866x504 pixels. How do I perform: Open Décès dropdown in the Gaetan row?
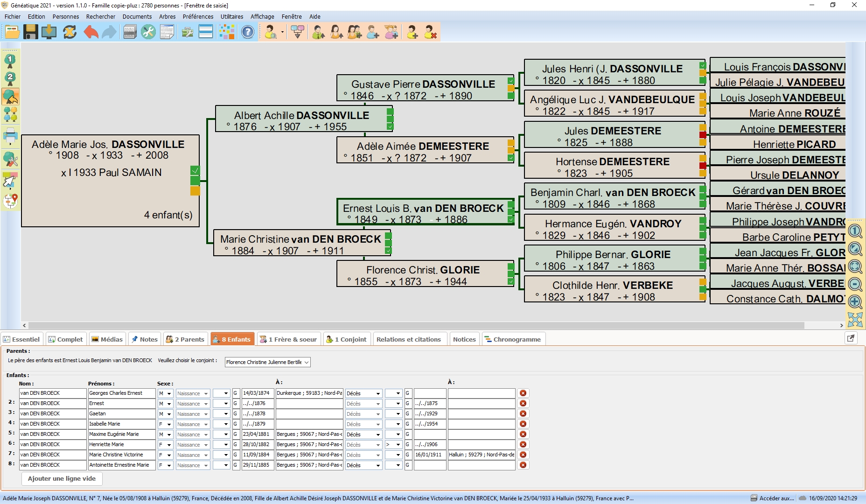[x=363, y=414]
